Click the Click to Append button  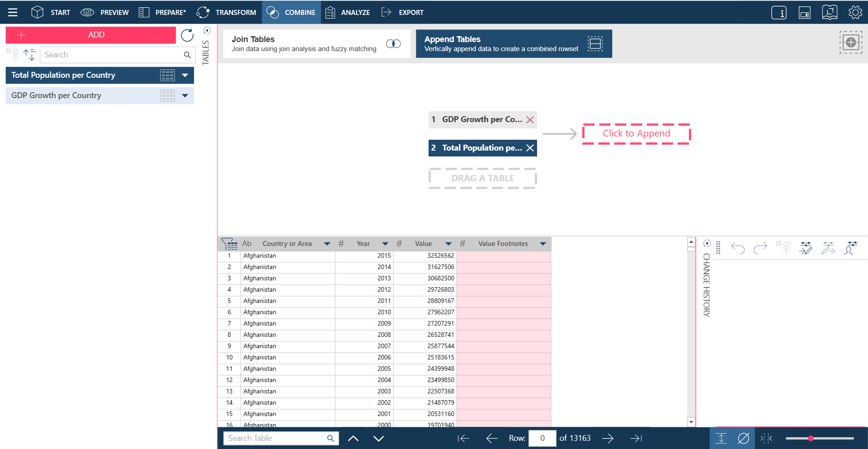pos(636,133)
